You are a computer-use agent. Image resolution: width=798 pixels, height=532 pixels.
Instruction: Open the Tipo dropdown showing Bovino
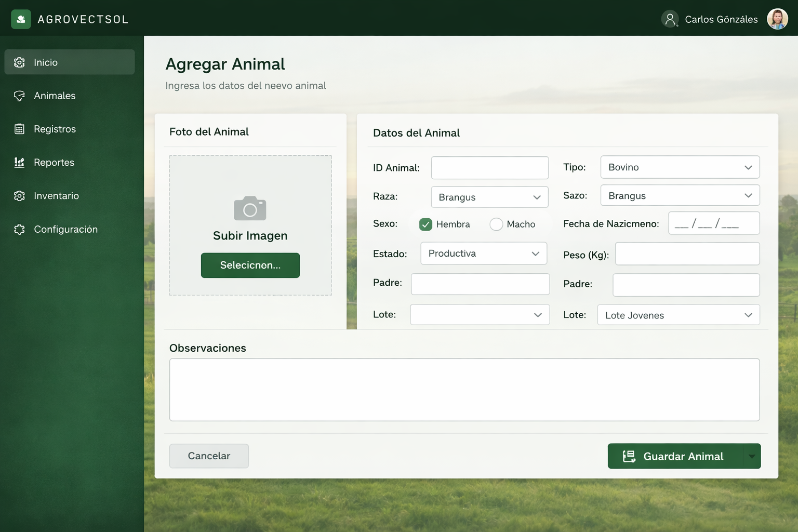coord(680,167)
